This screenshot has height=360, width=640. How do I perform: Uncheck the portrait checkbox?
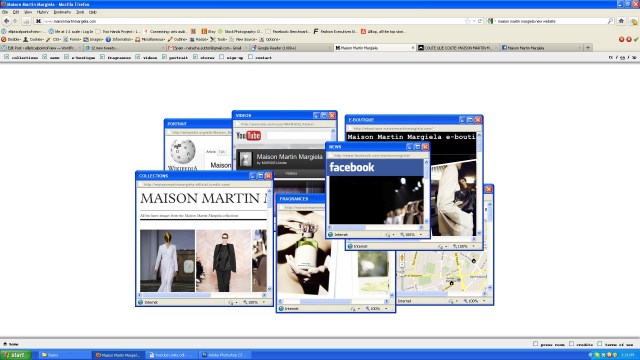[164, 57]
